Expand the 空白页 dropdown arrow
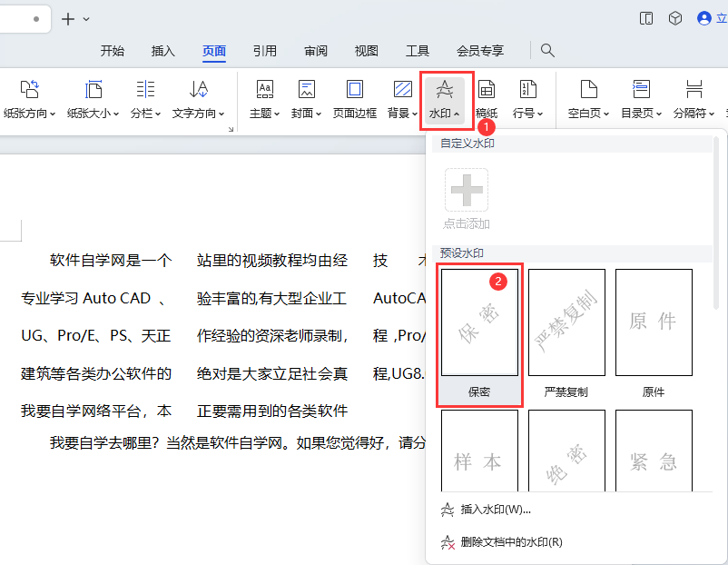This screenshot has height=565, width=728. point(606,114)
